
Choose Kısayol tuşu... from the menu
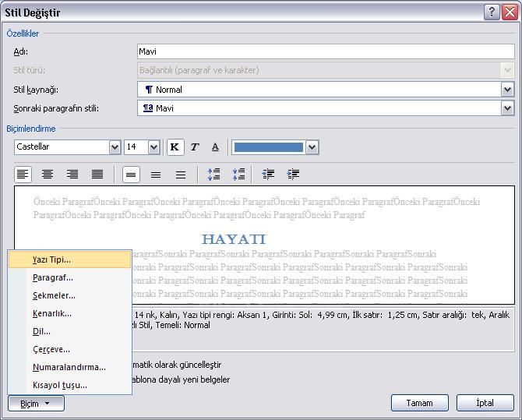(69, 385)
